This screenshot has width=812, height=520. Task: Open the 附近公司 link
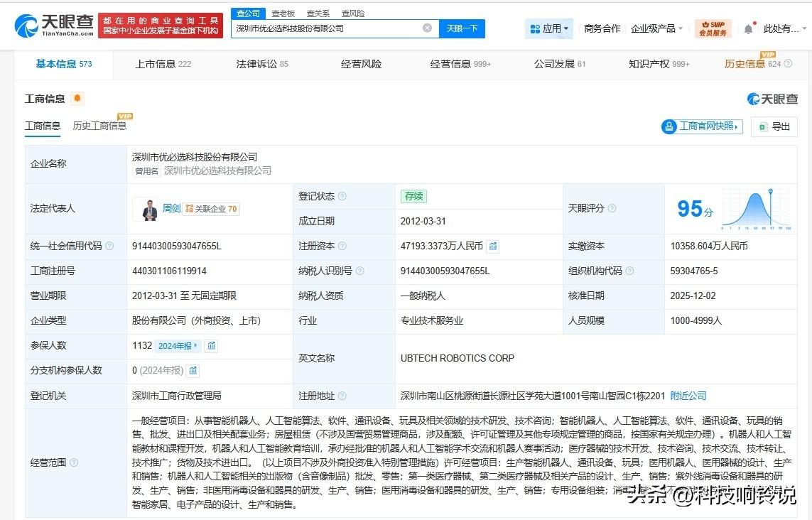[688, 396]
